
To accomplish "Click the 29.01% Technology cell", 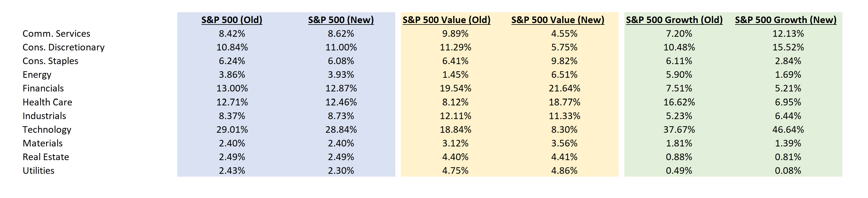I will [x=232, y=130].
